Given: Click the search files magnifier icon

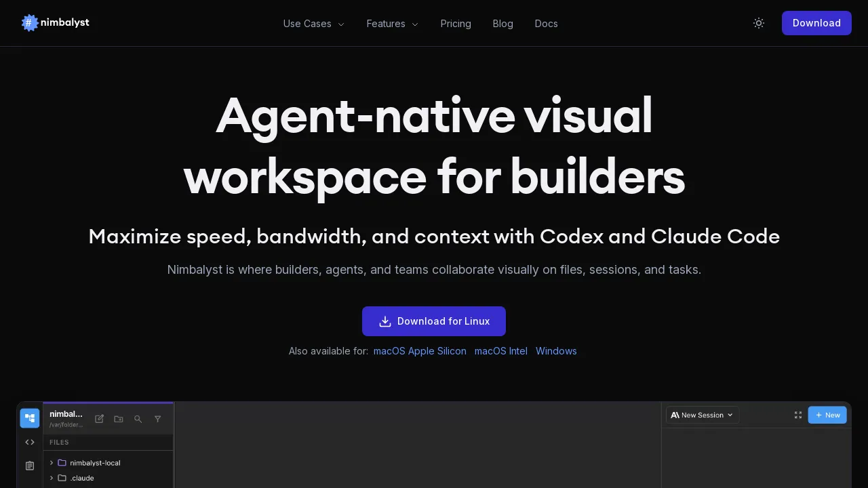Looking at the screenshot, I should (138, 419).
